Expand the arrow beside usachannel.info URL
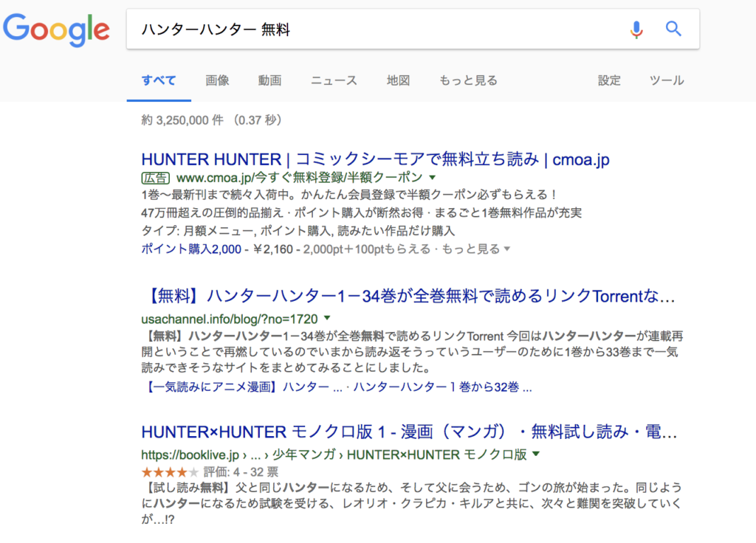This screenshot has height=543, width=756. click(x=327, y=318)
